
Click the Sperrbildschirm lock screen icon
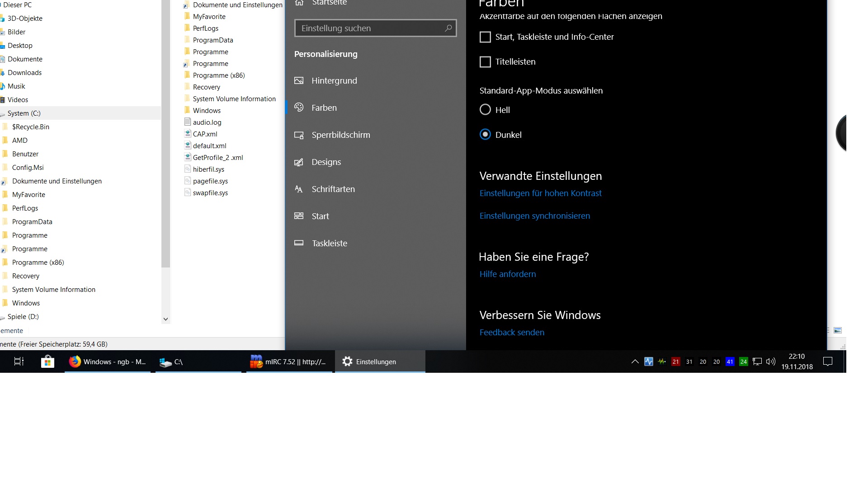tap(299, 135)
